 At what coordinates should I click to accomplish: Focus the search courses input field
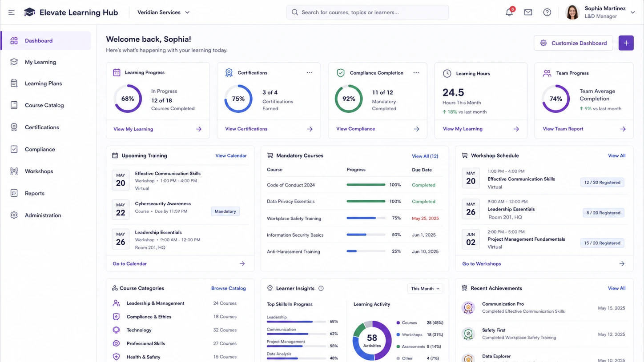coord(367,12)
